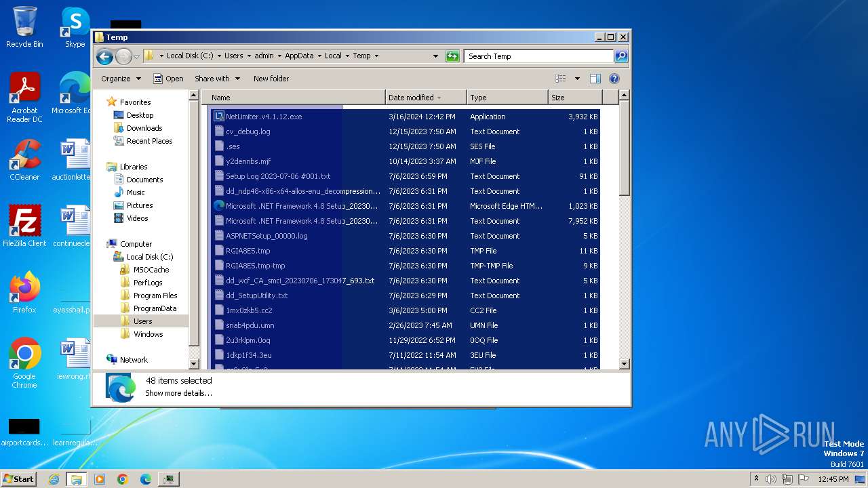Click the Start button on the taskbar
The width and height of the screenshot is (868, 488).
coord(18,479)
